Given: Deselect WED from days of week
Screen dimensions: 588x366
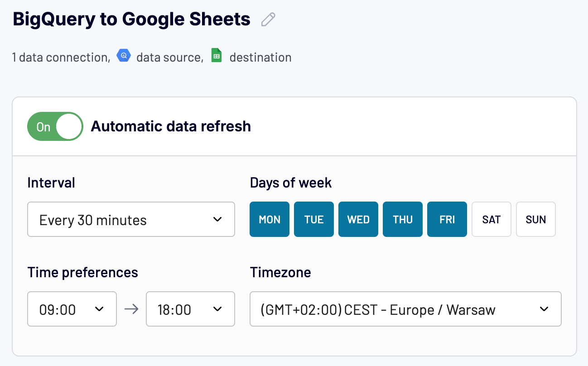Looking at the screenshot, I should pos(358,219).
